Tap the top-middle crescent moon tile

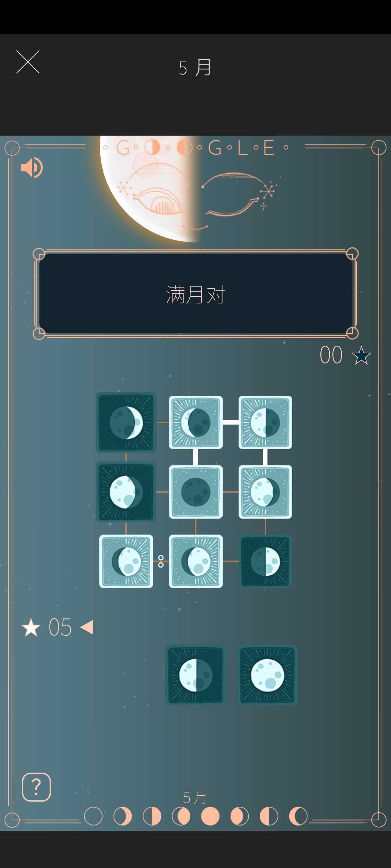[195, 422]
